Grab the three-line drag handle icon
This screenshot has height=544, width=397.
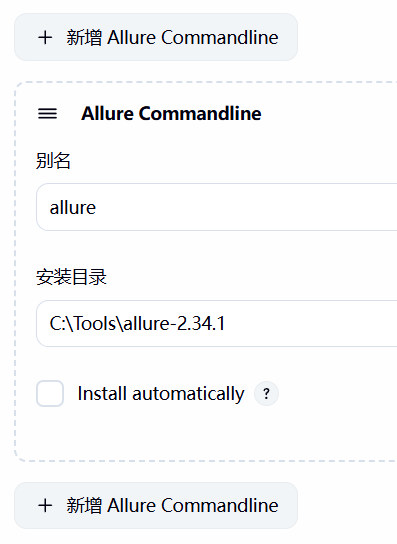(48, 113)
